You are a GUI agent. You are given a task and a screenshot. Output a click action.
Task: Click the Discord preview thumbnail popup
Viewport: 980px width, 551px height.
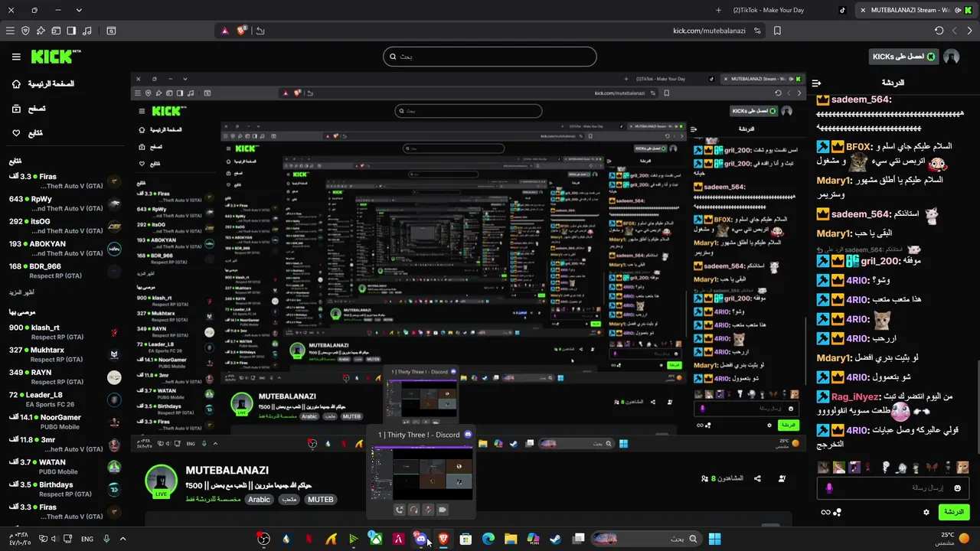point(422,472)
